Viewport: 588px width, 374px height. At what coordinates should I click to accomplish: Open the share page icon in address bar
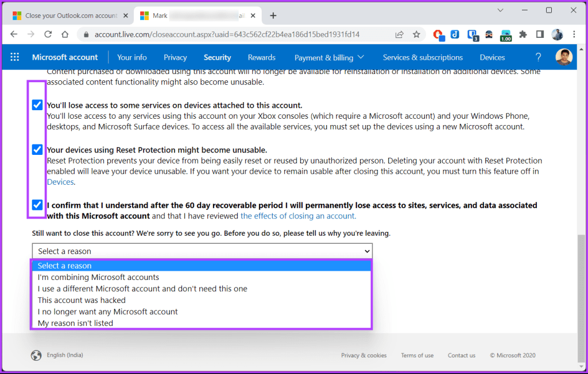400,34
